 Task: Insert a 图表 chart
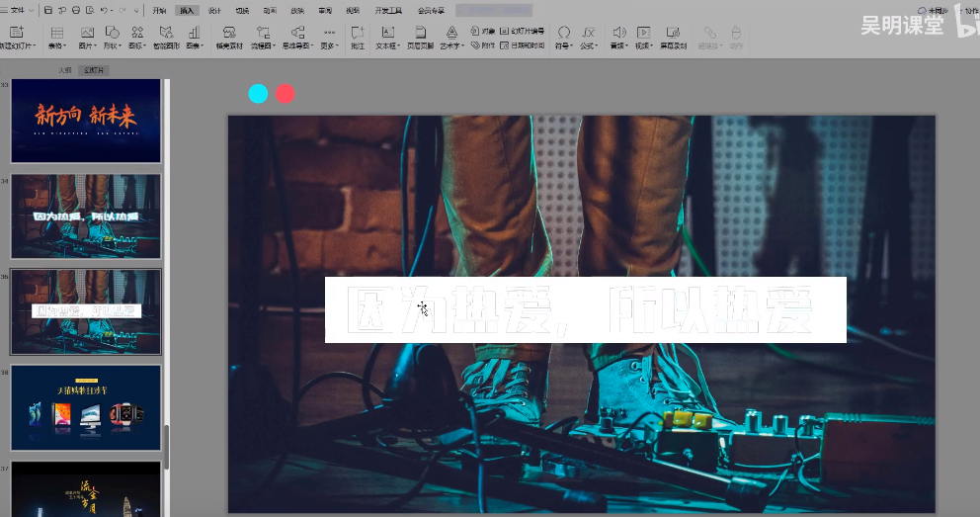click(x=195, y=38)
